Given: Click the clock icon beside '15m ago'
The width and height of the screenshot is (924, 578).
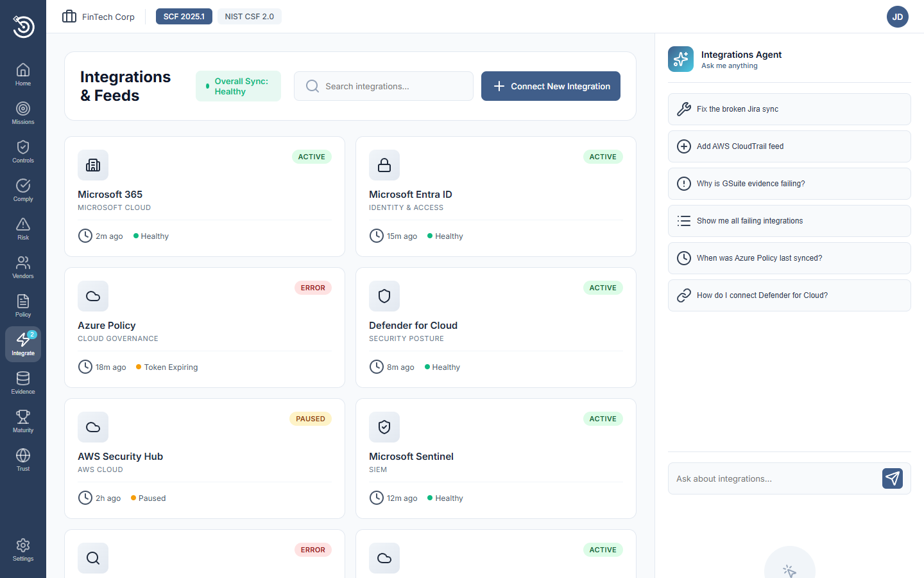Looking at the screenshot, I should tap(377, 236).
